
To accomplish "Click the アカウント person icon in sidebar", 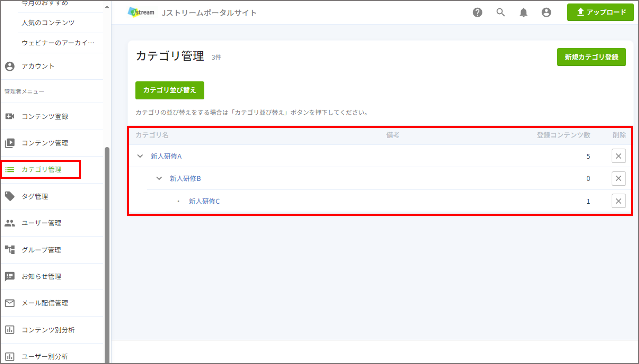I will 10,66.
